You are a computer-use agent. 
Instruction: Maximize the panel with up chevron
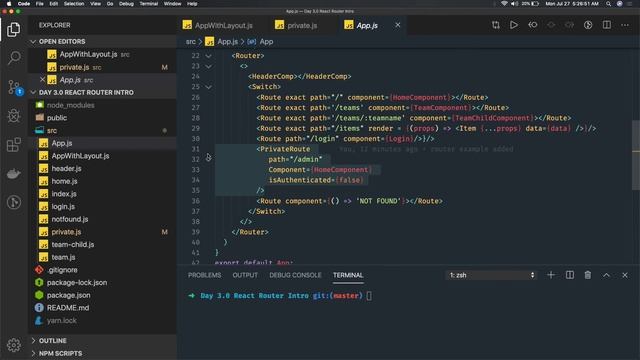point(607,275)
